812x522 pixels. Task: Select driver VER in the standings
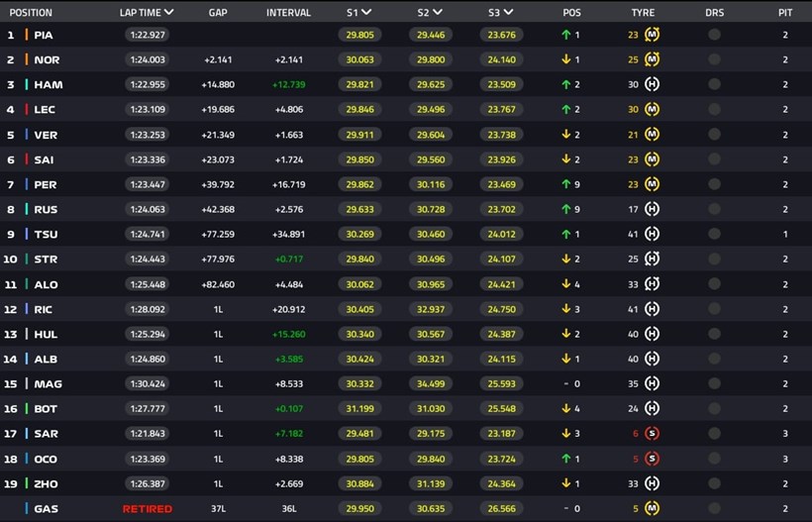click(x=46, y=135)
